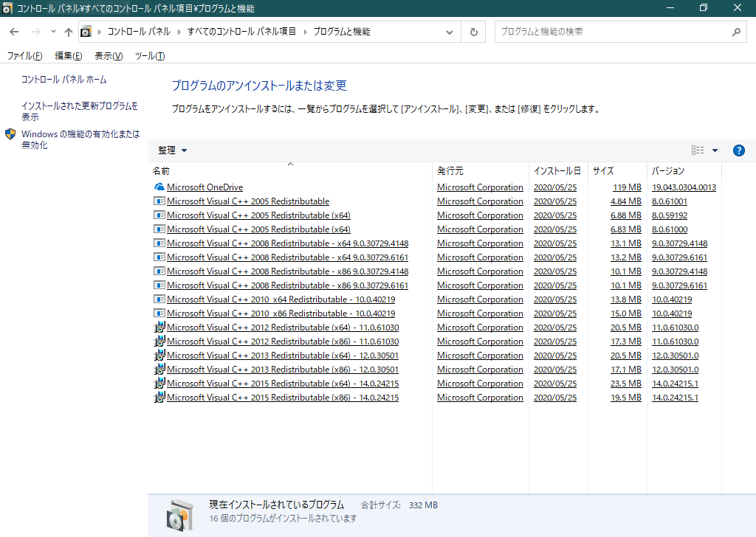Viewport: 756px width, 537px height.
Task: Click icon of Visual C++ 2005 (x64) 8.0.61000 row
Action: 159,229
